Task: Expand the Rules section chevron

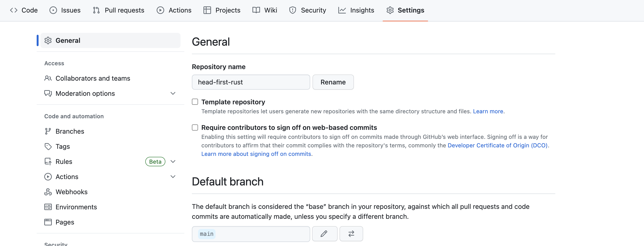Action: [x=173, y=162]
